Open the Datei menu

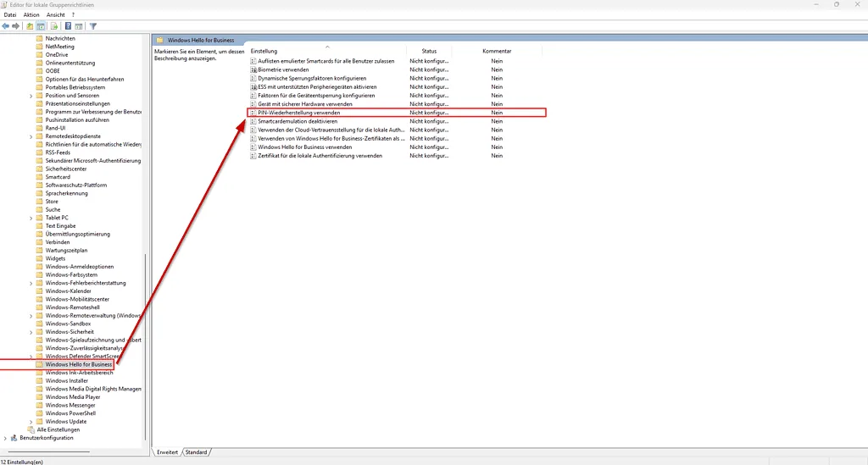coord(10,15)
